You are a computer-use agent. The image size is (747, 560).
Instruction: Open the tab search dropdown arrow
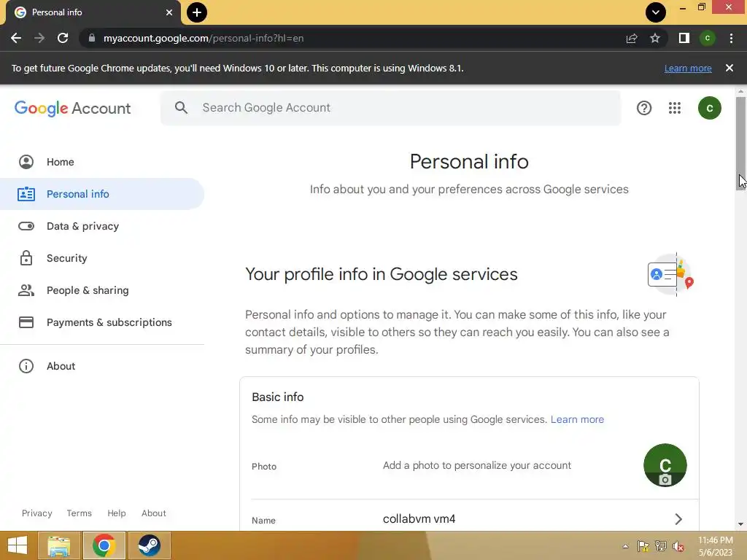click(656, 12)
